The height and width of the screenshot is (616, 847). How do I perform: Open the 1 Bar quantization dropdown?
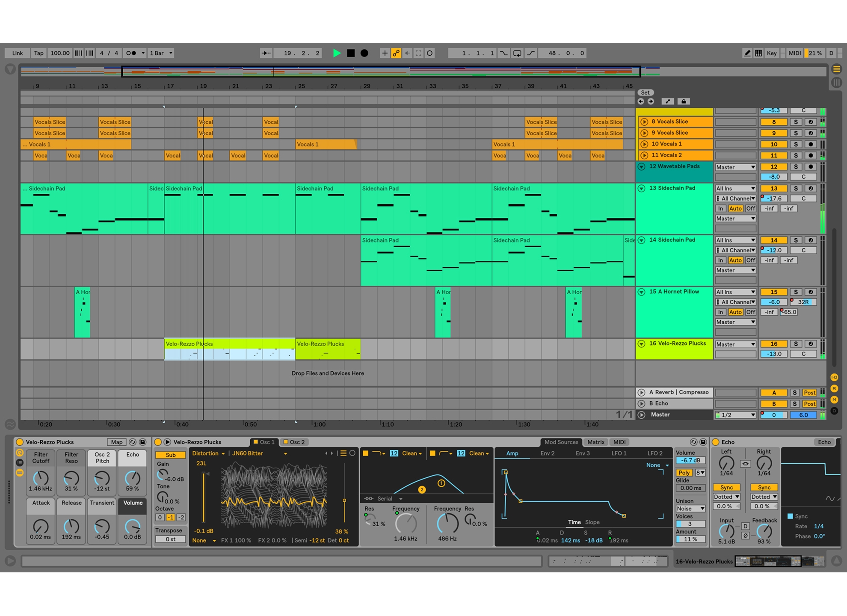pyautogui.click(x=161, y=53)
